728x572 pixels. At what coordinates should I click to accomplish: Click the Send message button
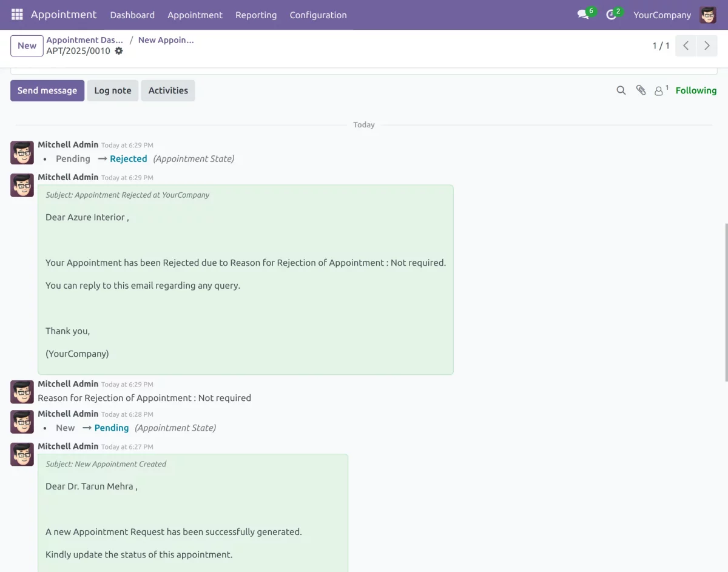47,90
